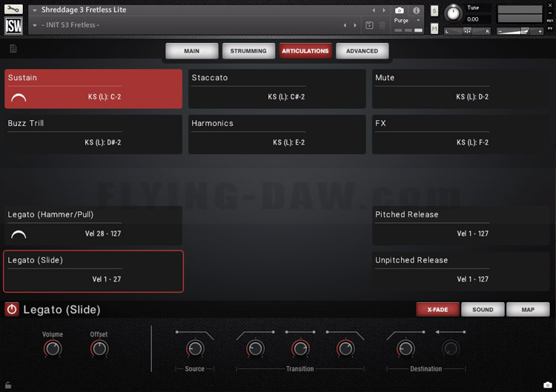Click the legato arc icon in Sustain card
This screenshot has height=392, width=556.
(x=19, y=98)
